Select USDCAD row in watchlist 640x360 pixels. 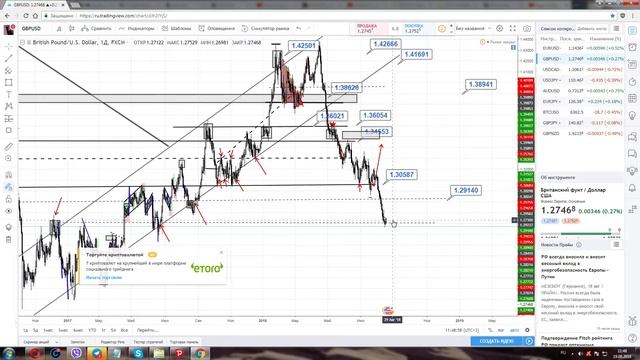(x=581, y=69)
